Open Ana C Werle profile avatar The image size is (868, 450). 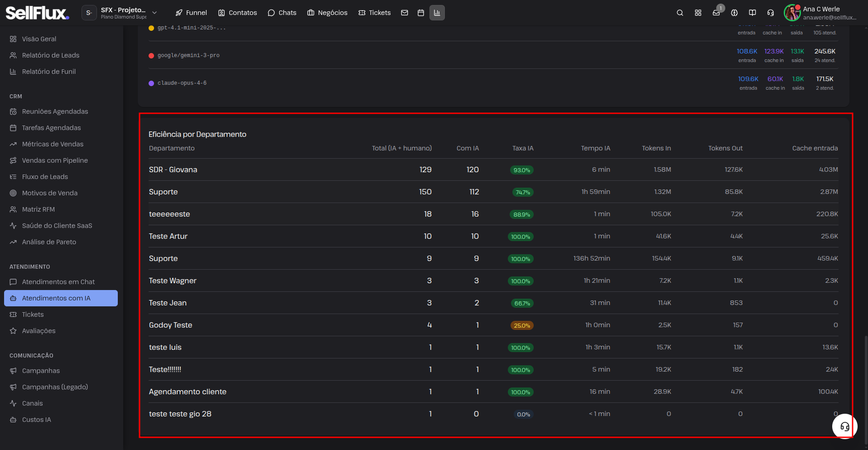point(792,13)
